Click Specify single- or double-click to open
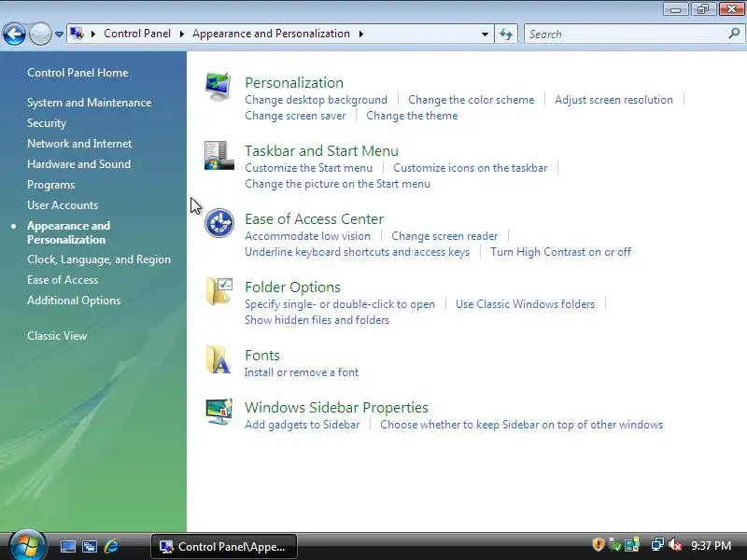 (x=340, y=304)
